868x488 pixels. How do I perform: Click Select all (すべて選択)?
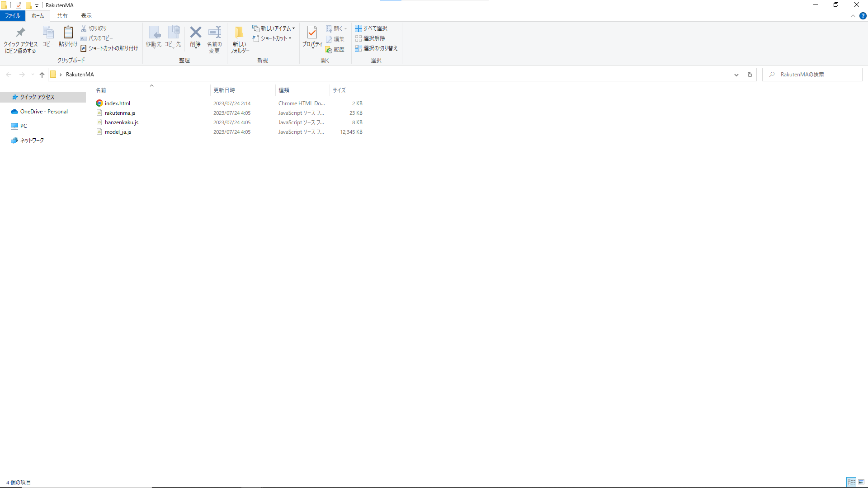point(371,28)
